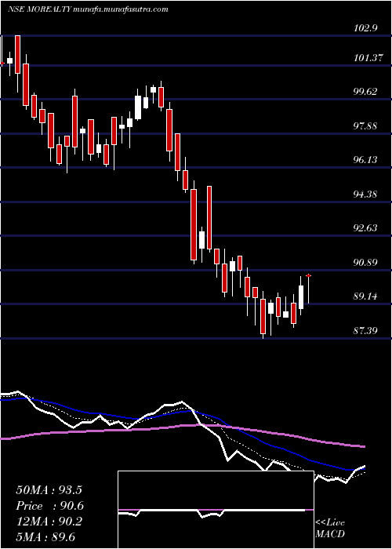Select the 96.13 price axis label
This screenshot has height=549, width=392.
pos(366,160)
